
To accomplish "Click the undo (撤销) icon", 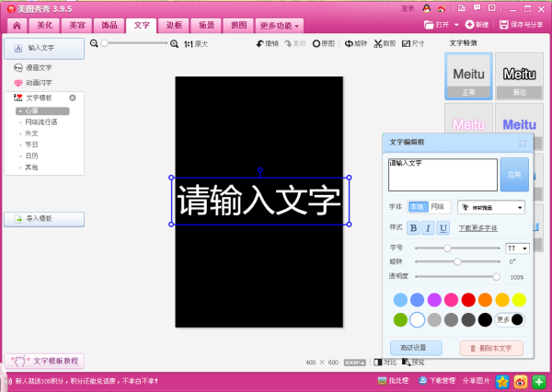I will 259,43.
